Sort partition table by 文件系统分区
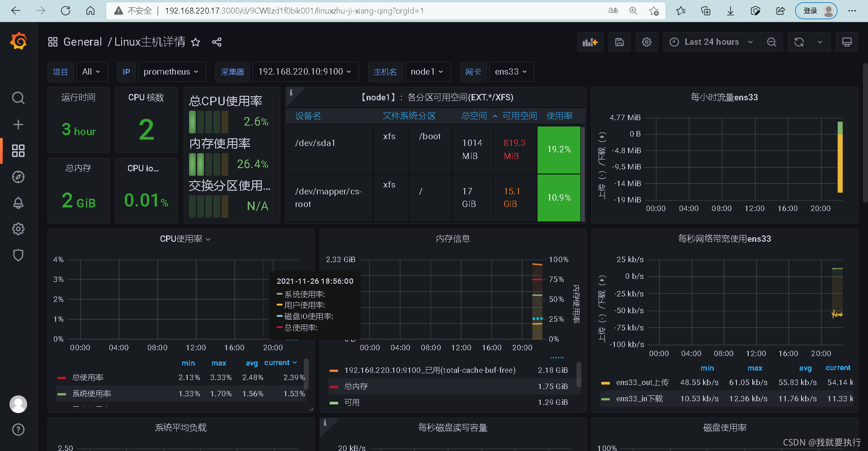868x451 pixels. pos(409,116)
